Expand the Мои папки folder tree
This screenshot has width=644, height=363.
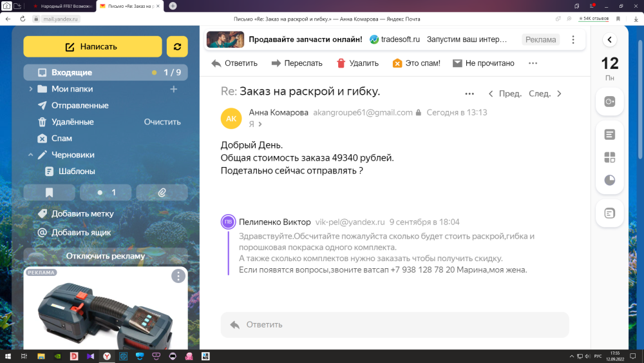click(30, 89)
